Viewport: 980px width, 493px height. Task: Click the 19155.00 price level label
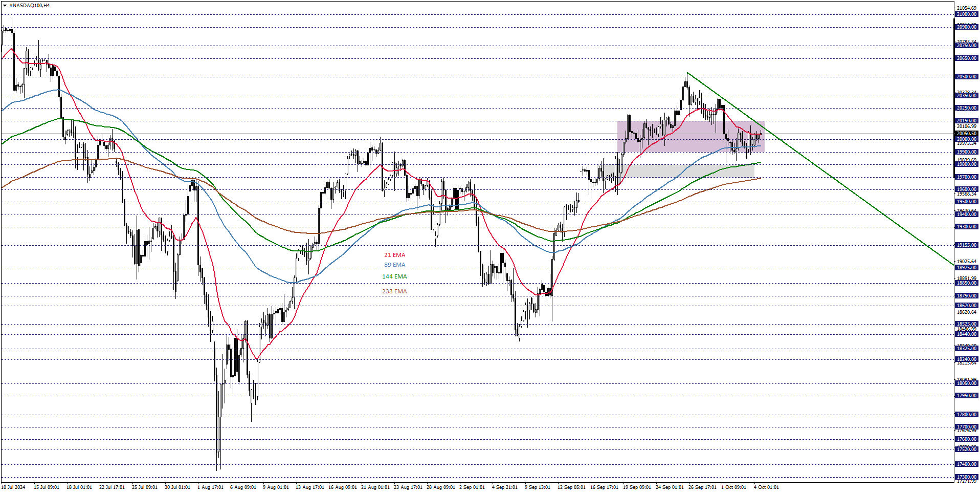[x=967, y=245]
